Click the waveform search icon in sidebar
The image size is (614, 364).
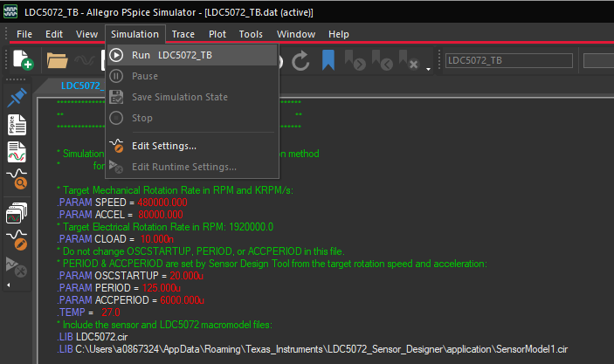[17, 180]
